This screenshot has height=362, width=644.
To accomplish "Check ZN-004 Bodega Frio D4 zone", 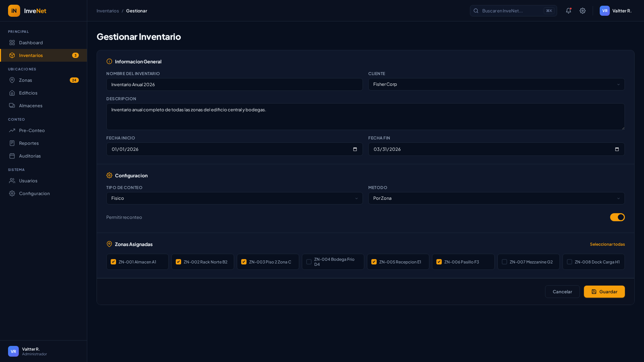I will (309, 262).
